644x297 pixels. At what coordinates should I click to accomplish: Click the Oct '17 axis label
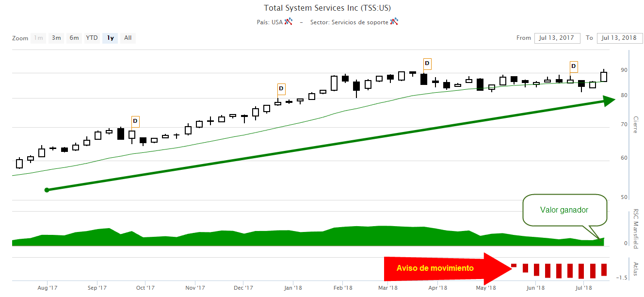coord(145,288)
